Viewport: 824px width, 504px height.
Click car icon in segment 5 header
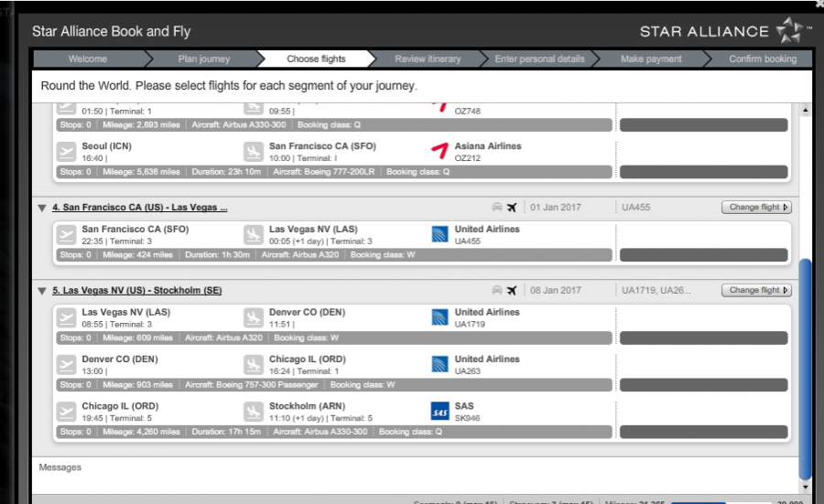tap(496, 290)
